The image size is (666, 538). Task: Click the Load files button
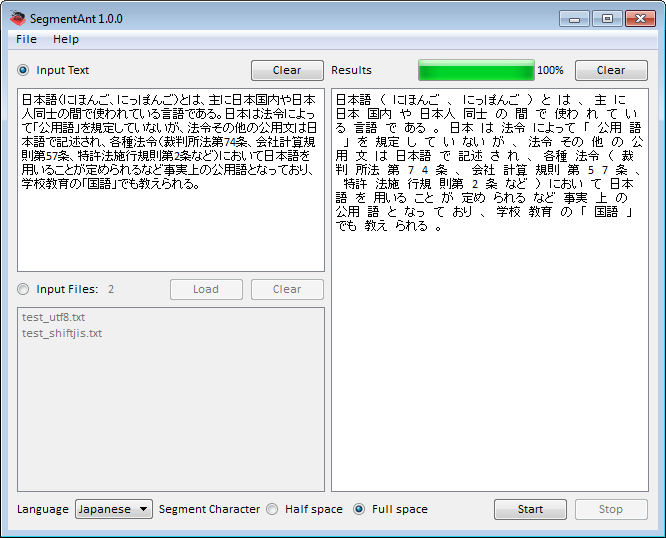tap(206, 290)
